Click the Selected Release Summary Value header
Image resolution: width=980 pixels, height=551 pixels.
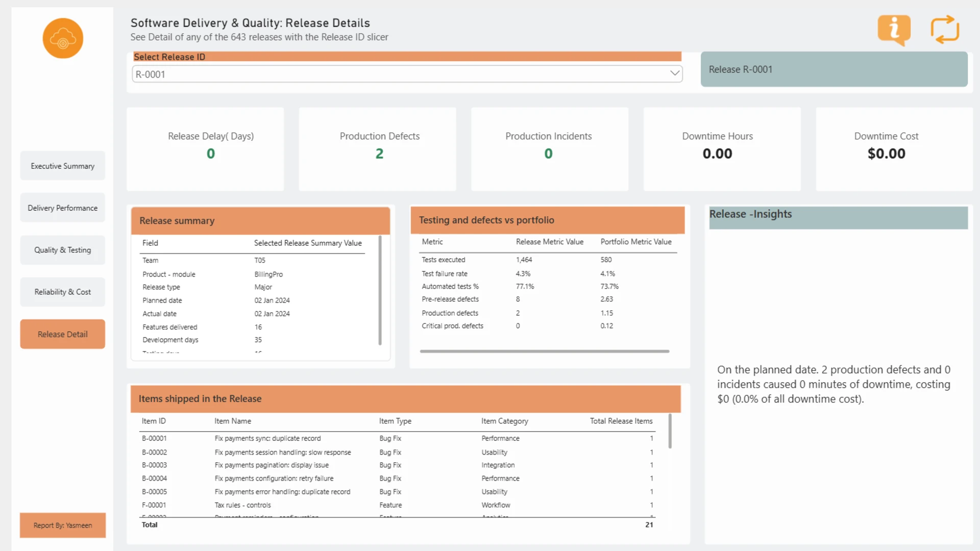tap(308, 243)
